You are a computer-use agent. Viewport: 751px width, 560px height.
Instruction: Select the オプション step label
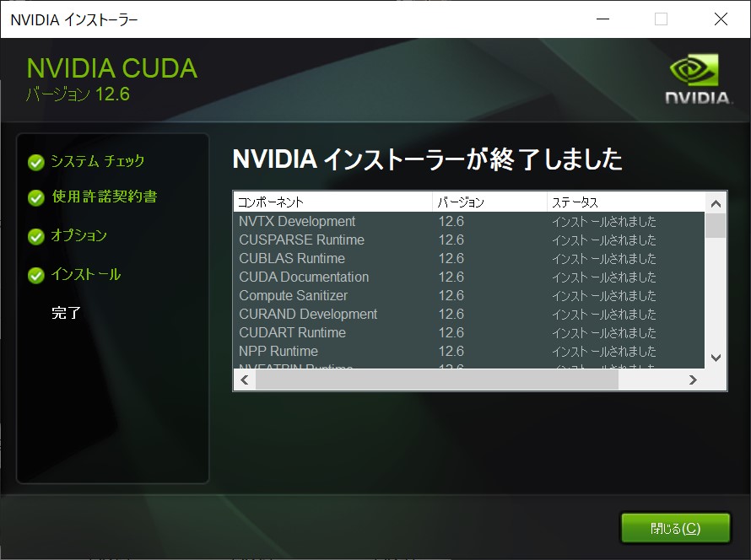tap(79, 235)
